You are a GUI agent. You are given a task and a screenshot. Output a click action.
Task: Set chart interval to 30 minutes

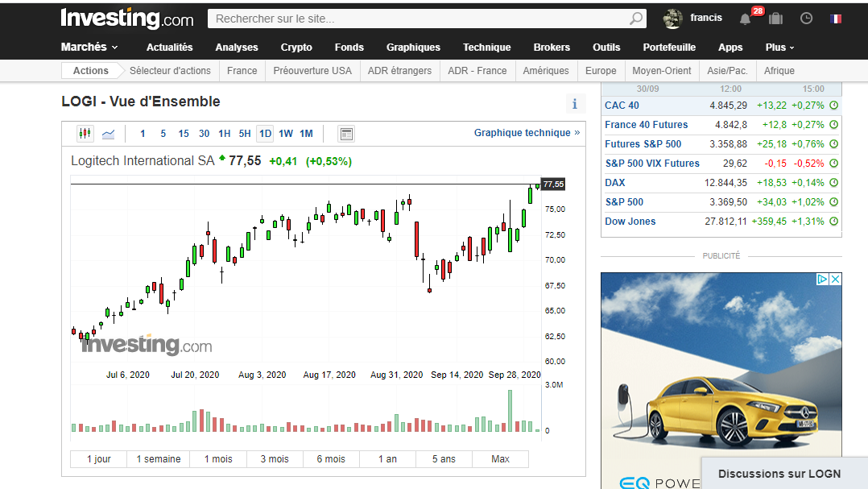click(x=204, y=134)
